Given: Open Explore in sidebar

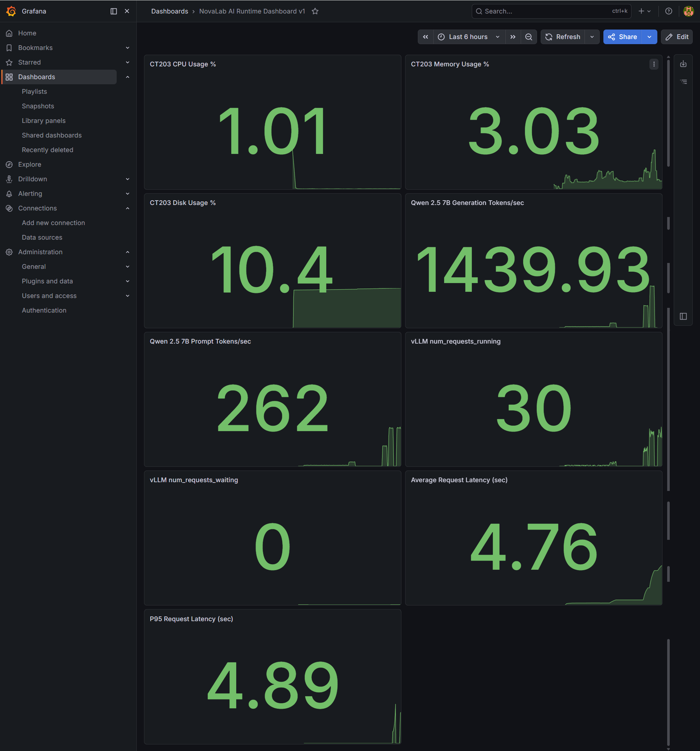Looking at the screenshot, I should point(30,165).
